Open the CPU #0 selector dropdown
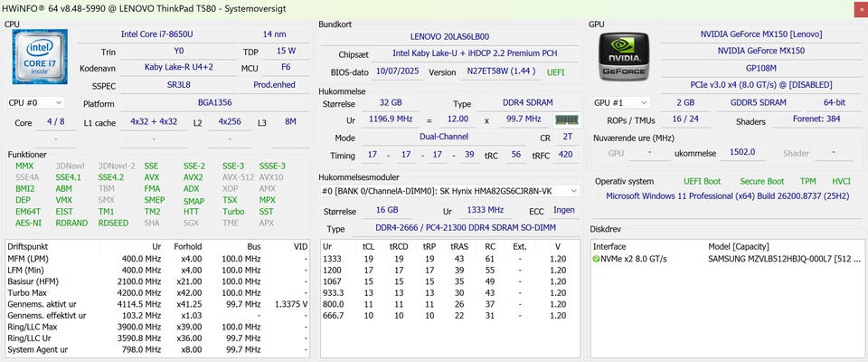Screen dimensions: 868x362 pos(36,103)
